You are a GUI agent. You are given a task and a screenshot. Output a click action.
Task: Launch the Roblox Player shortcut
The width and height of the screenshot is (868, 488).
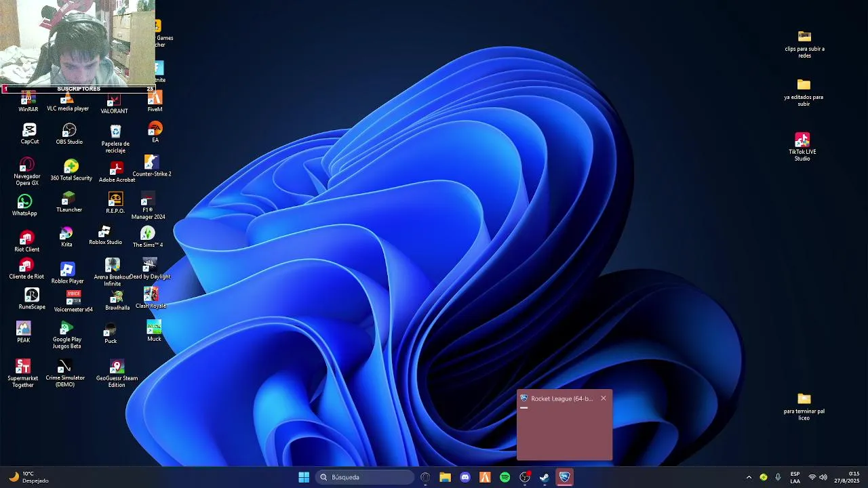click(x=67, y=273)
